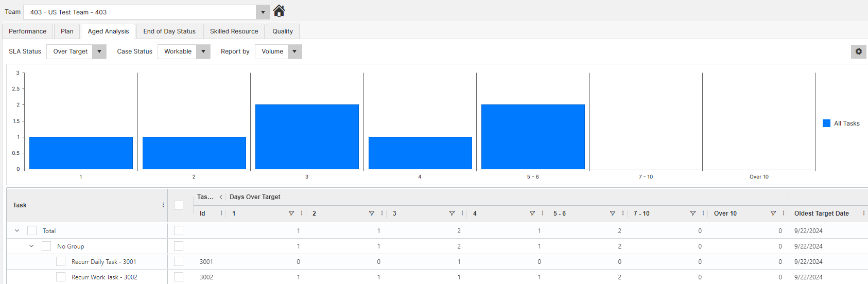This screenshot has width=868, height=284.
Task: Open the Skilled Resource tab
Action: [234, 31]
